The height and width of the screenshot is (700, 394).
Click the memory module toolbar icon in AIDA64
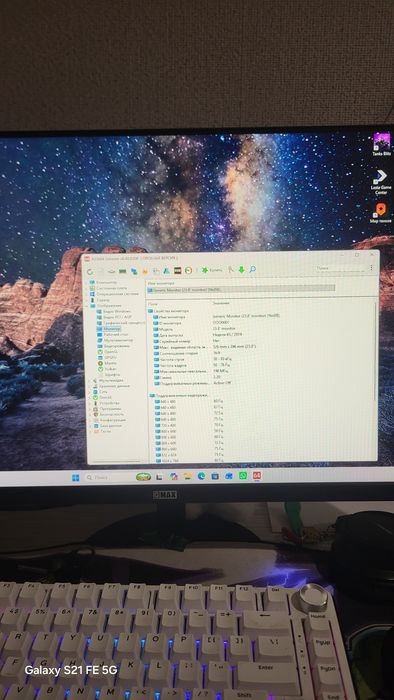[x=122, y=271]
